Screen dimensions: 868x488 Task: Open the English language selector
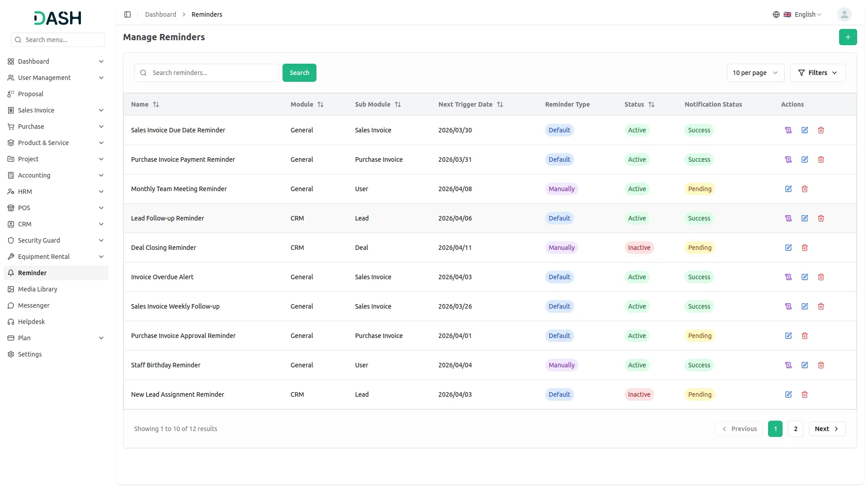click(797, 14)
